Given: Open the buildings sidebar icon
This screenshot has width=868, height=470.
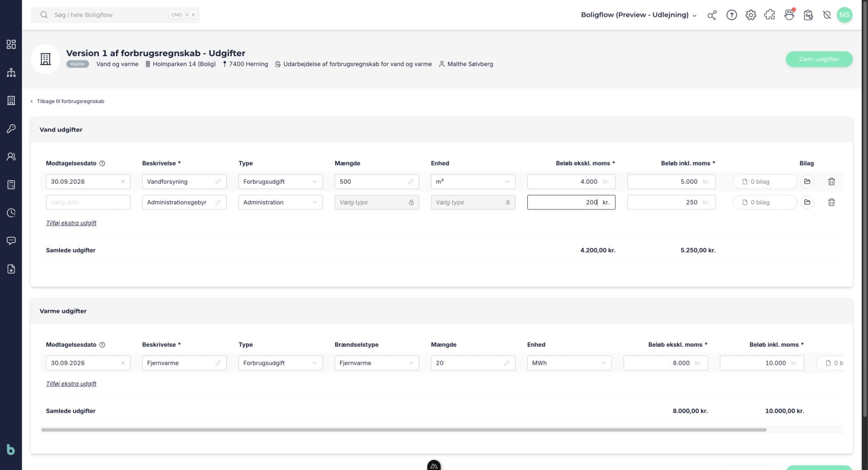Looking at the screenshot, I should point(11,100).
